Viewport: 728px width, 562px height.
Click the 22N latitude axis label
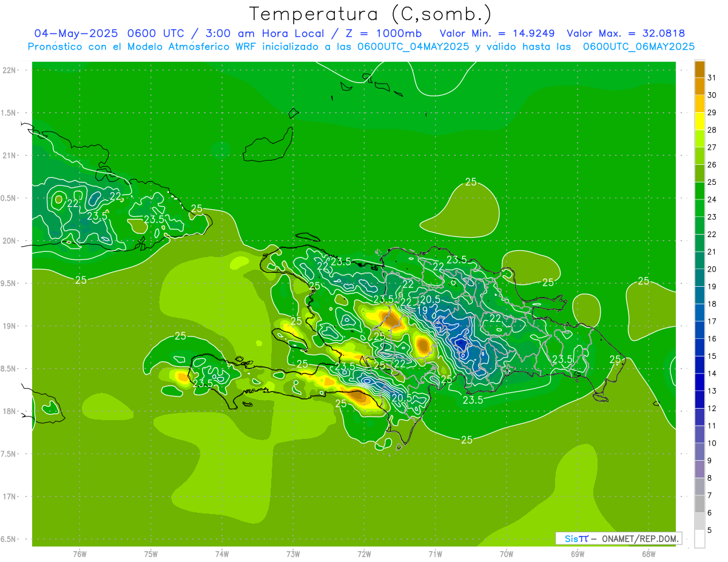(9, 70)
